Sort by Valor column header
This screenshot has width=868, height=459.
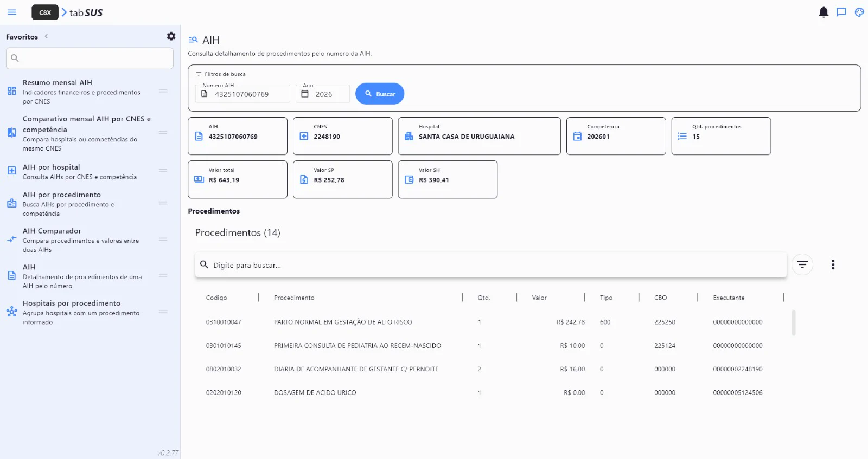tap(539, 298)
